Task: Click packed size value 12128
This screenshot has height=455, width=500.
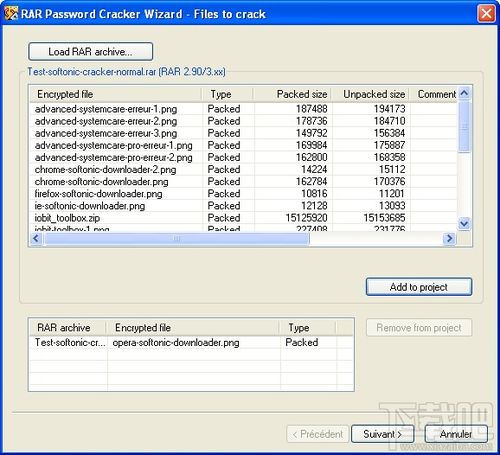Action: click(x=314, y=206)
